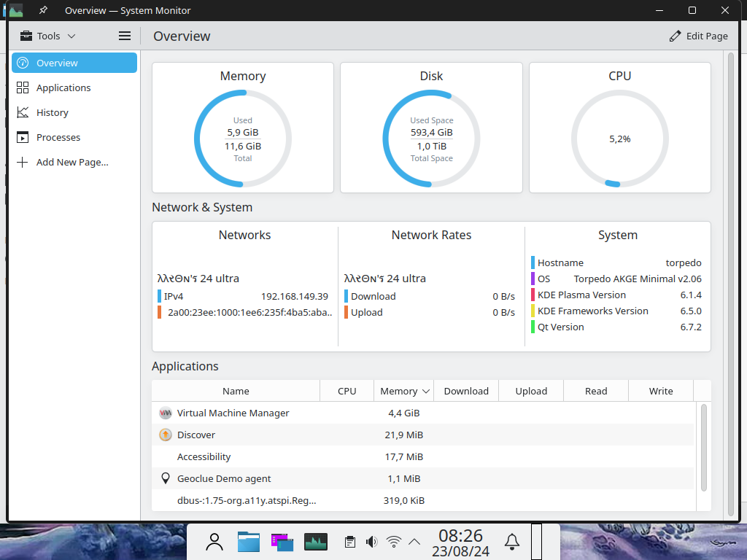Go to the Processes page
This screenshot has width=747, height=560.
[x=74, y=137]
